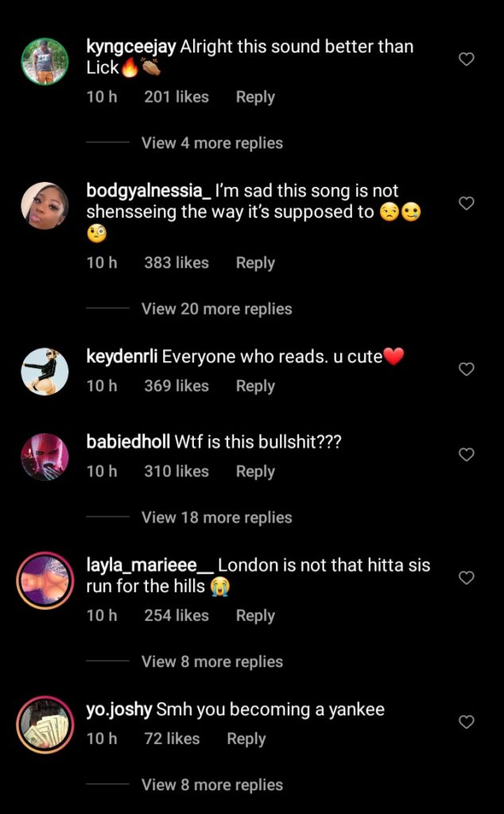View 18 more replies under babiedholl
This screenshot has width=504, height=814.
pyautogui.click(x=216, y=517)
